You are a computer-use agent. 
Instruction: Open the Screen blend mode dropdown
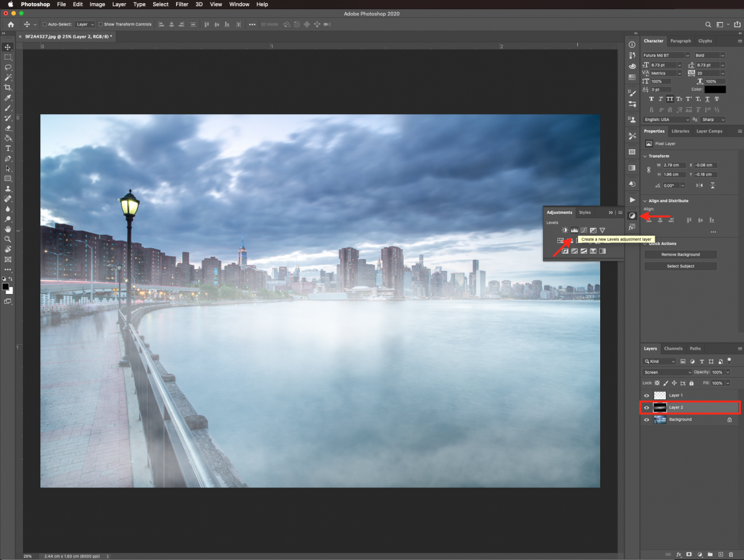666,372
